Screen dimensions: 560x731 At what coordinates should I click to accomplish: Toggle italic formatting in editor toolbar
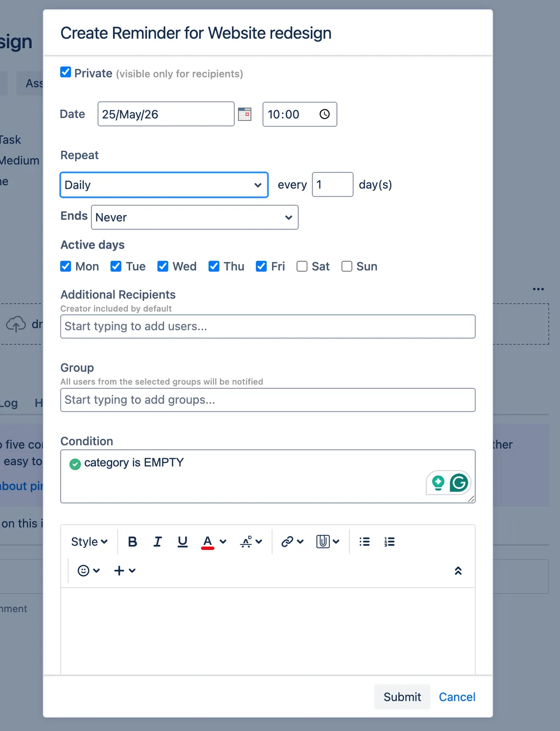coord(158,542)
